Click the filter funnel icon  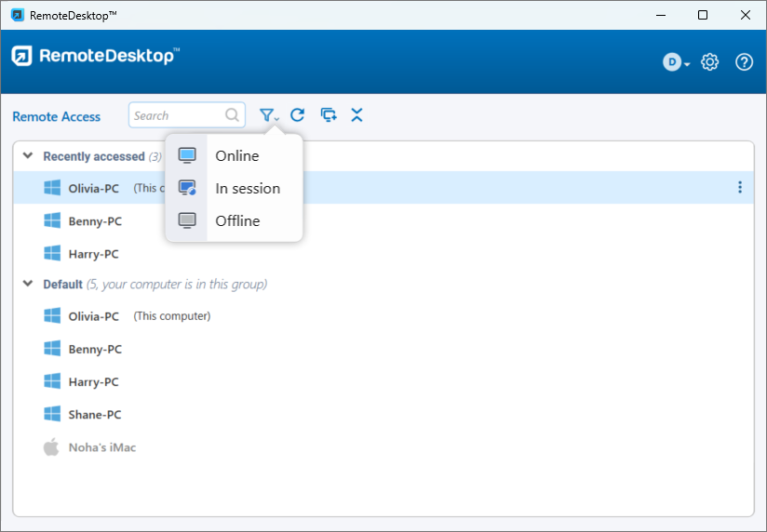267,115
